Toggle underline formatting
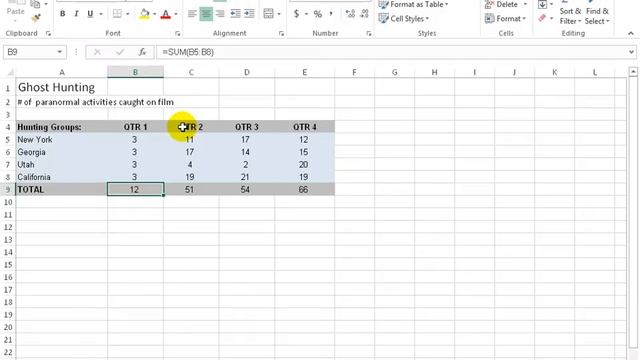640x360 pixels. [x=90, y=14]
